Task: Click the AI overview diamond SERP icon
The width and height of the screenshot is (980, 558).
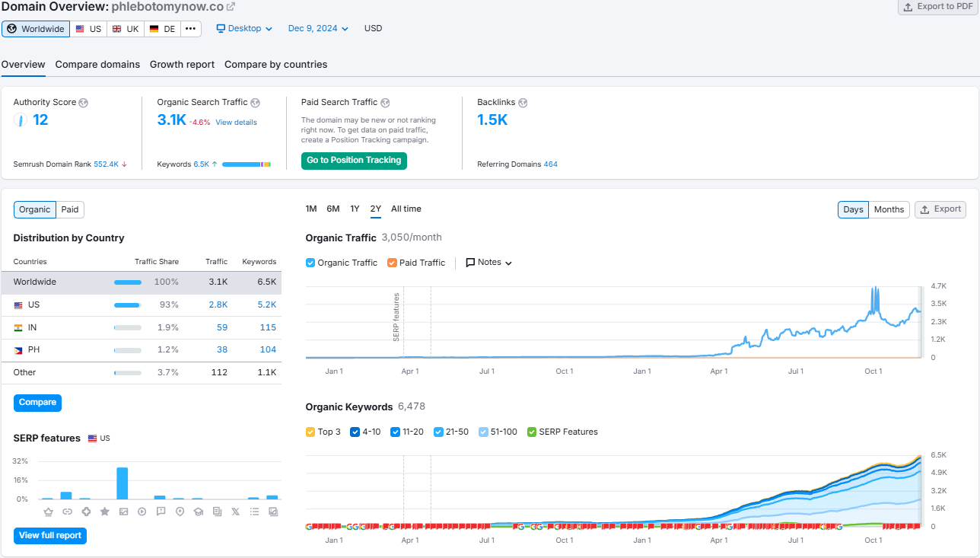Action: (x=86, y=512)
